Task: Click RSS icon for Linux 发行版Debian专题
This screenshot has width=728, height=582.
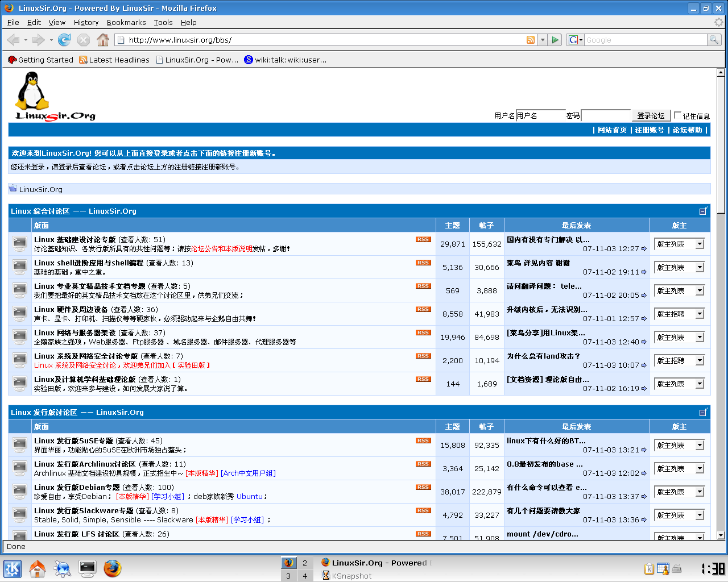Action: click(x=423, y=487)
